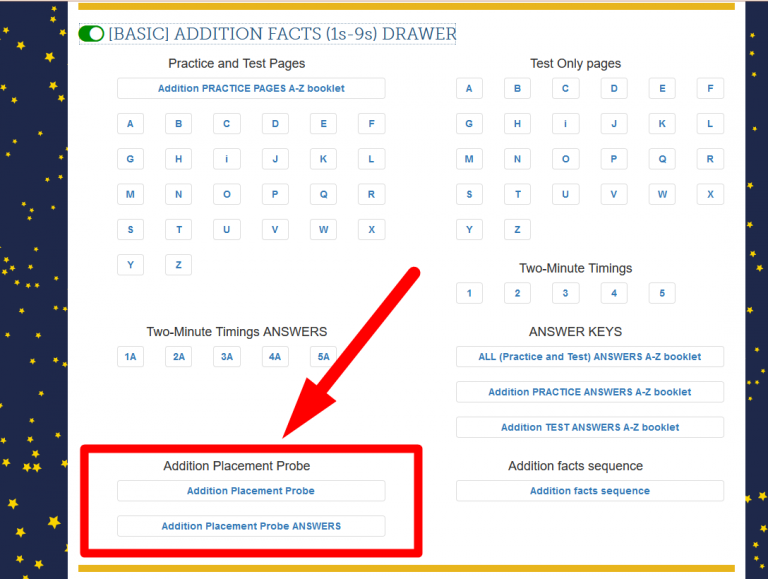Screen dimensions: 768x579
Task: Open Two-Minute Timing 5
Action: (x=661, y=293)
